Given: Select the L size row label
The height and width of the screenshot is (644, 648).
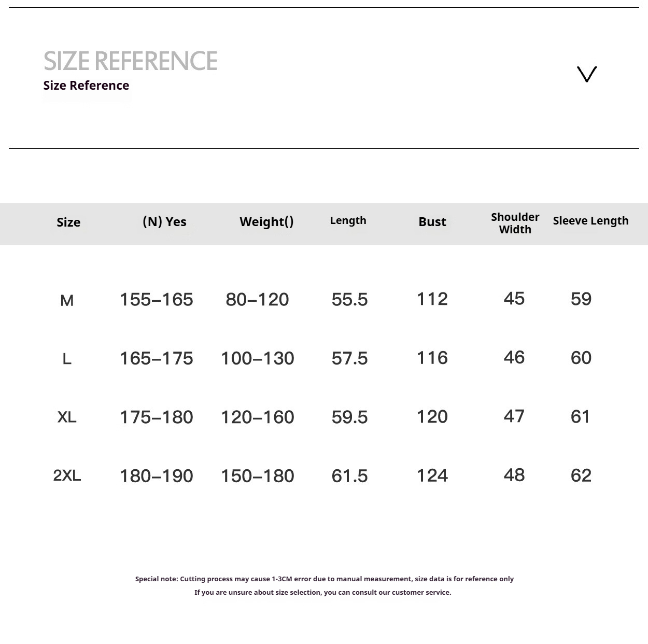Looking at the screenshot, I should coord(67,359).
